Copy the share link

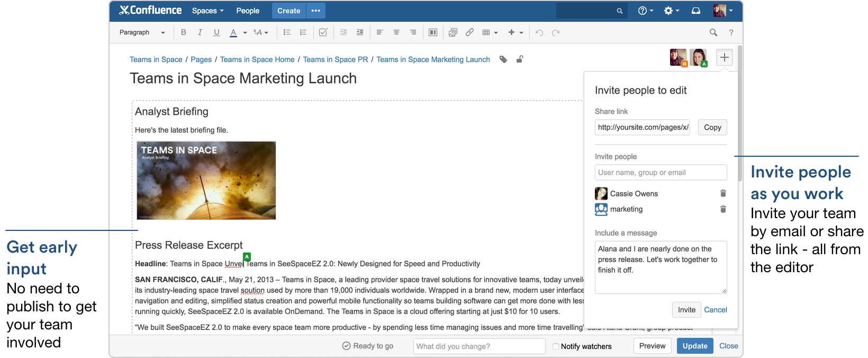tap(712, 127)
